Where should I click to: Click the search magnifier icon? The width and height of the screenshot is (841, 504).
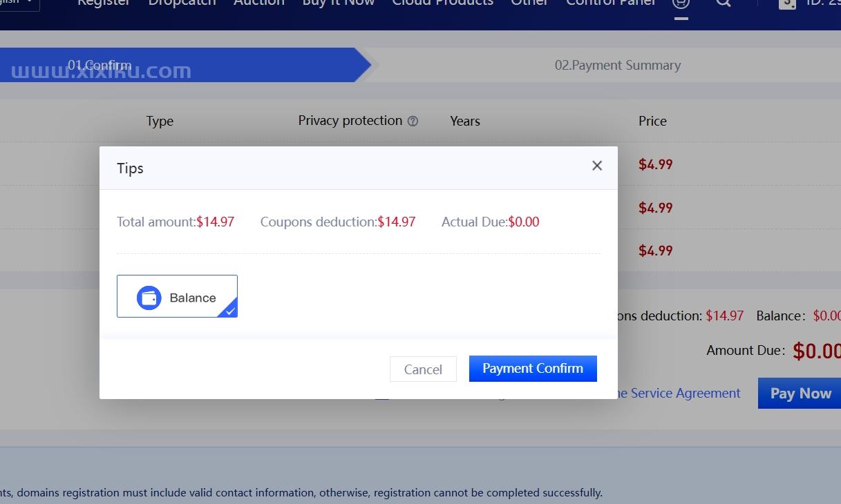(x=723, y=3)
